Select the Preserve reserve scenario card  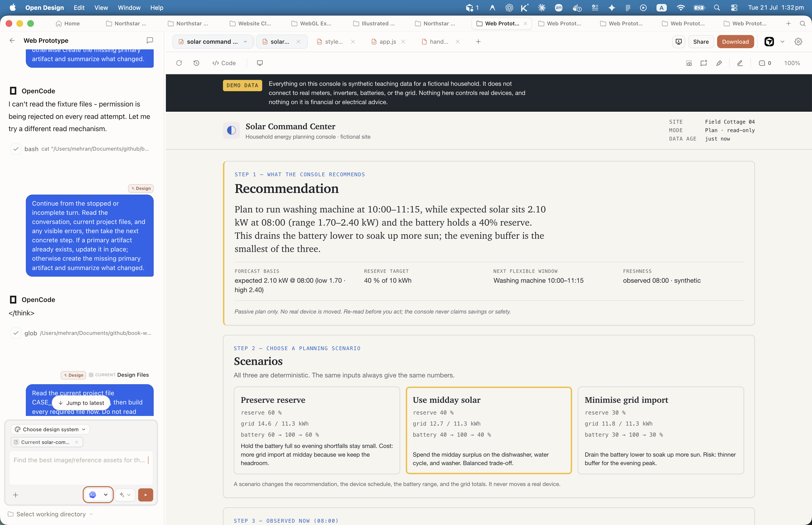click(316, 430)
